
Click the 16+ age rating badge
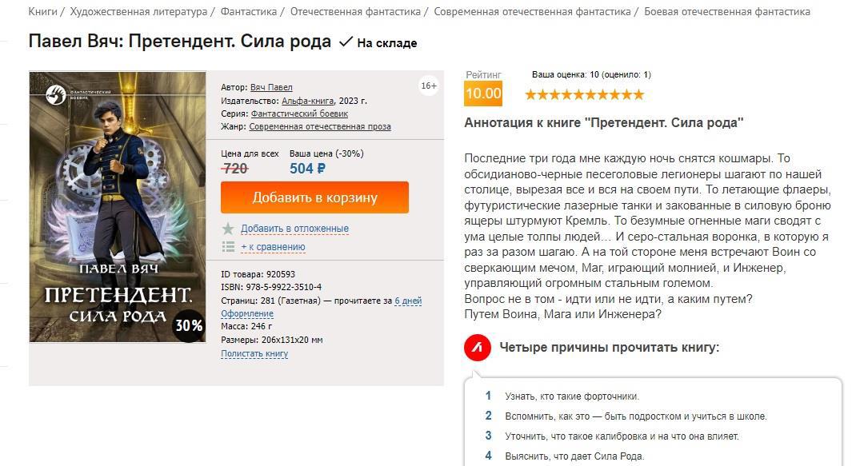(429, 86)
